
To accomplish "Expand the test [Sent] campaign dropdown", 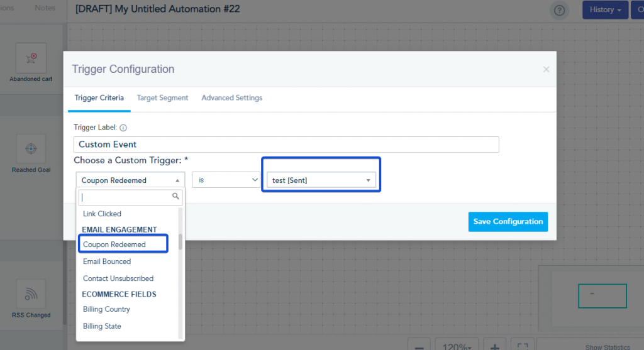I will coord(321,180).
